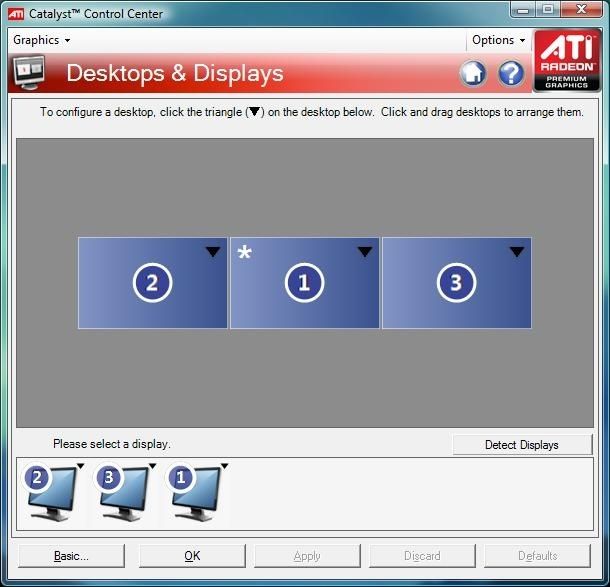This screenshot has height=587, width=610.
Task: Open the Graphics menu
Action: (x=42, y=40)
